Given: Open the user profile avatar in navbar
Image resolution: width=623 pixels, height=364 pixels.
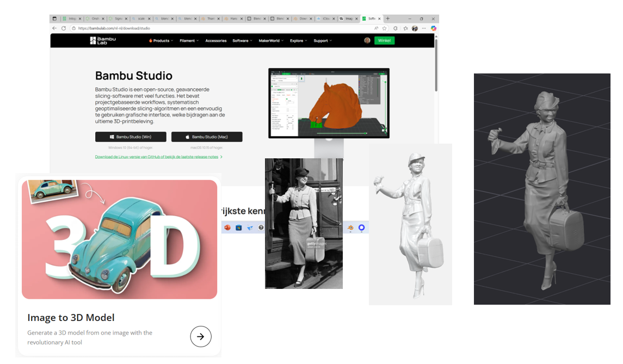Looking at the screenshot, I should pyautogui.click(x=367, y=40).
